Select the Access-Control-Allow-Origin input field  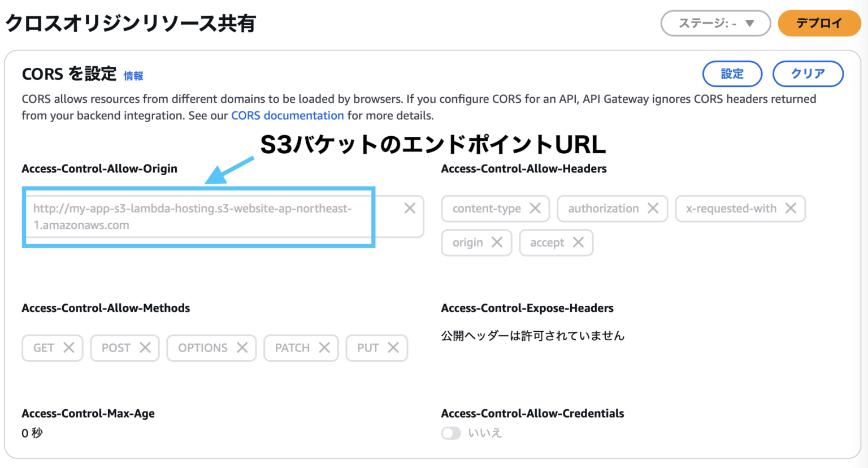point(198,217)
